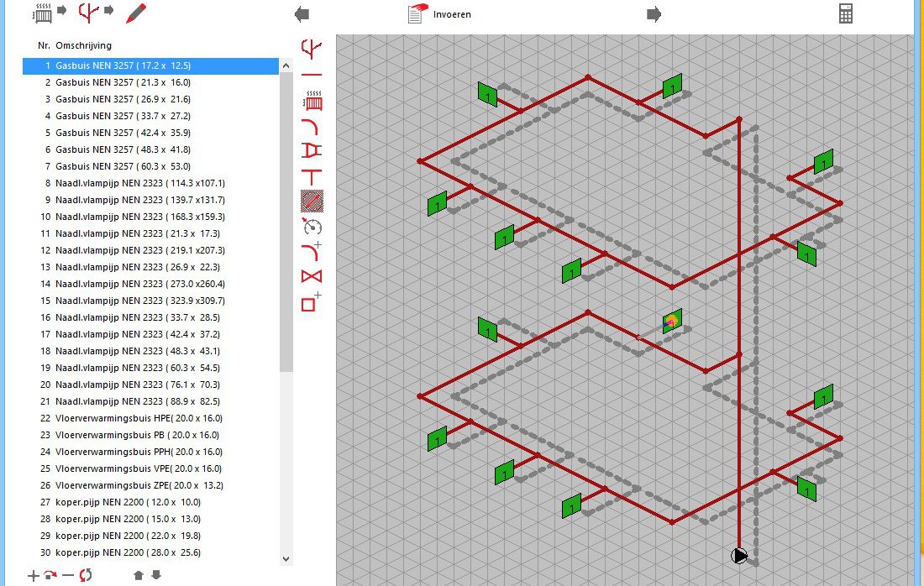Remove a row with the minus icon
This screenshot has width=924, height=586.
tap(68, 575)
